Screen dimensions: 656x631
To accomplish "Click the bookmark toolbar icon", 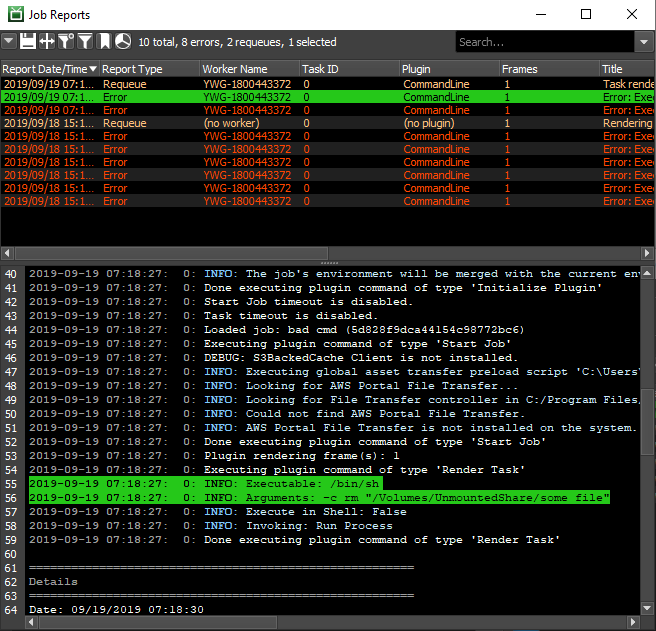I will point(104,42).
